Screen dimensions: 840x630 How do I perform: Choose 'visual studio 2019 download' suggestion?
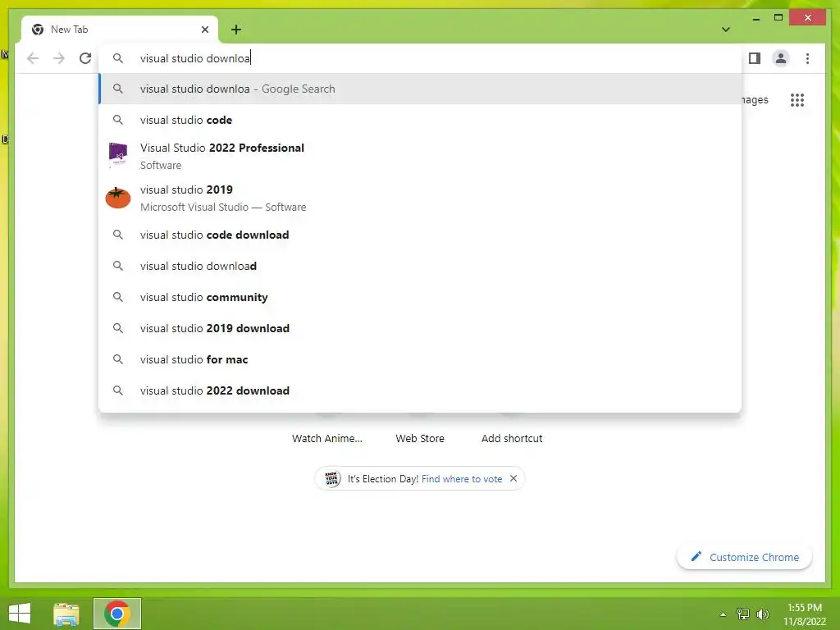click(x=421, y=328)
